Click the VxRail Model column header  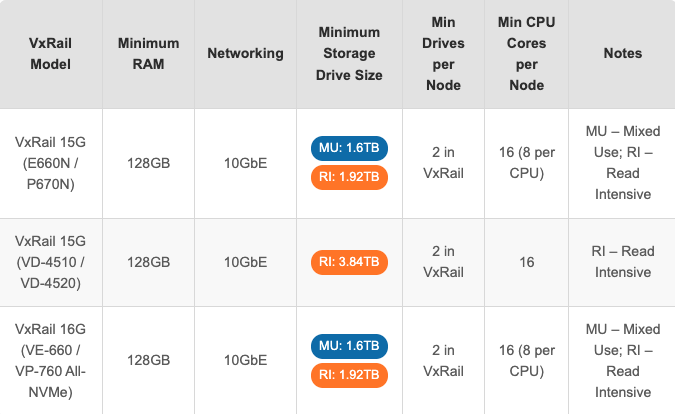pyautogui.click(x=49, y=54)
